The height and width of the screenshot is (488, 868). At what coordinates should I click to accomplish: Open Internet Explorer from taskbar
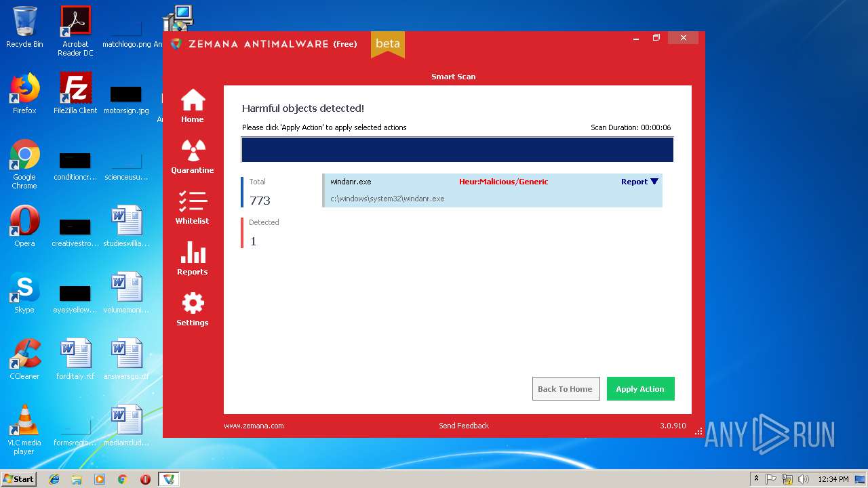(x=54, y=479)
